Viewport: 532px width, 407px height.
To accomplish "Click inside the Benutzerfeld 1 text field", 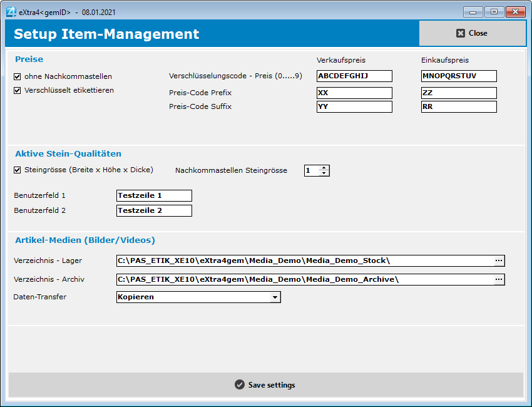I will [x=153, y=195].
